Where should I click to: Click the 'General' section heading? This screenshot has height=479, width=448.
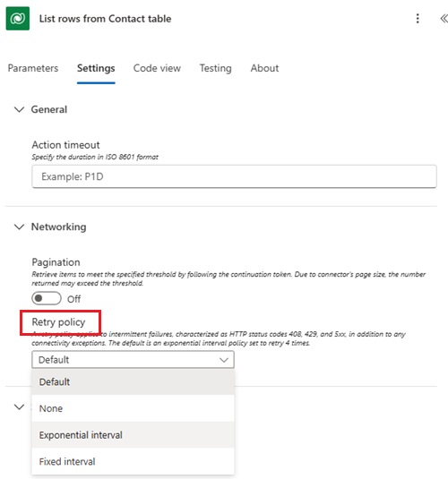(x=49, y=109)
